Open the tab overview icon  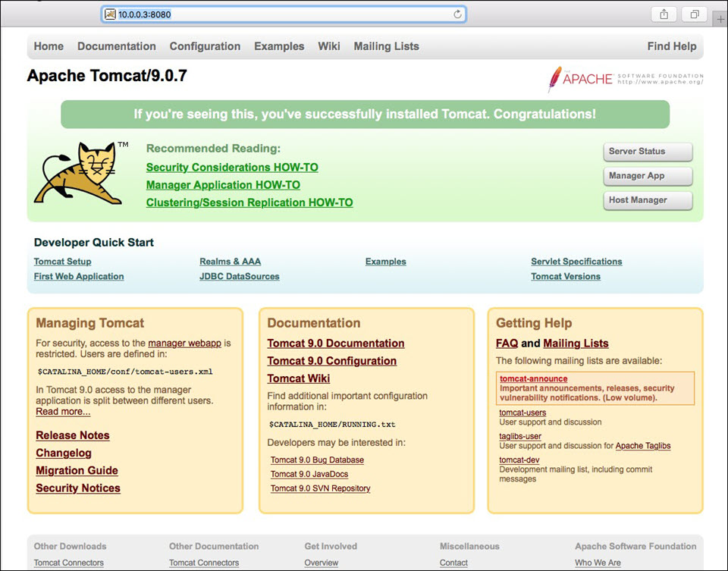click(x=694, y=14)
